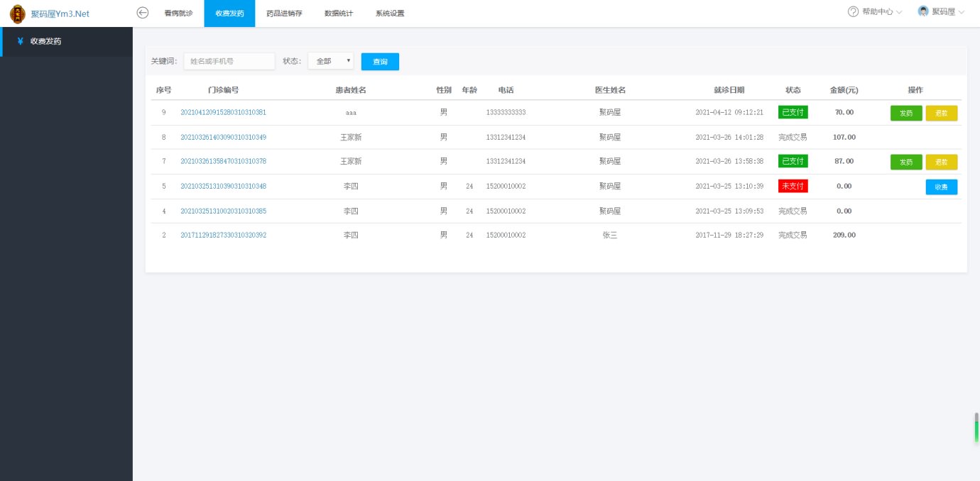
Task: Click the user avatar icon
Action: (923, 12)
